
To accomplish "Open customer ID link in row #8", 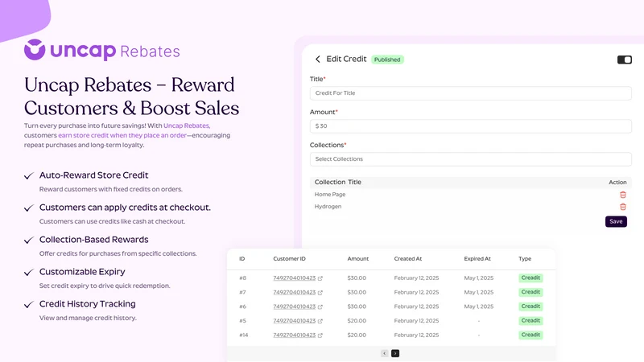I will click(x=294, y=278).
